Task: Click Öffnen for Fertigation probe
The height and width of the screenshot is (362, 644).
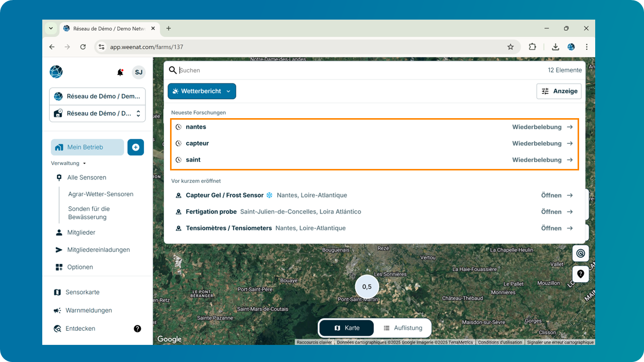Action: coord(551,212)
